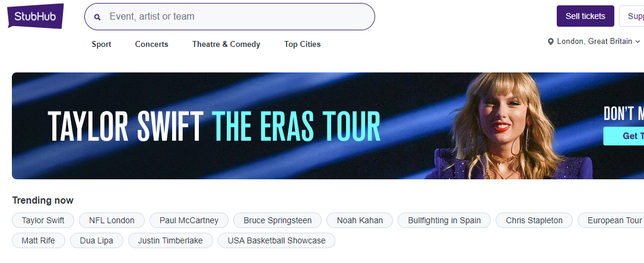
Task: Open the Bullfighting in Spain chip
Action: [444, 220]
